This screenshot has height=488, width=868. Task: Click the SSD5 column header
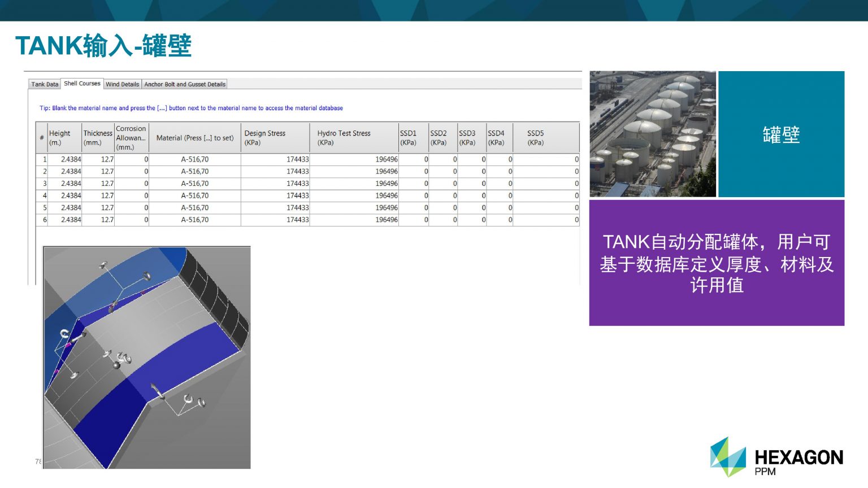click(546, 138)
